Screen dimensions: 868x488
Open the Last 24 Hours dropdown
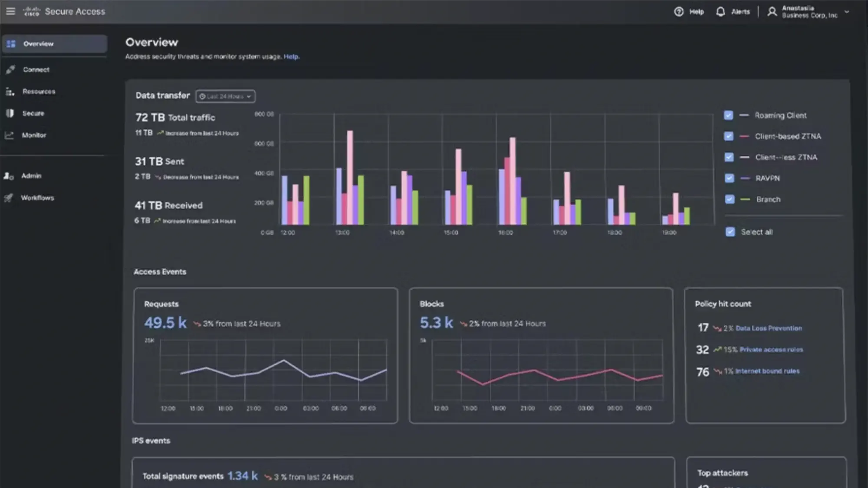click(225, 96)
